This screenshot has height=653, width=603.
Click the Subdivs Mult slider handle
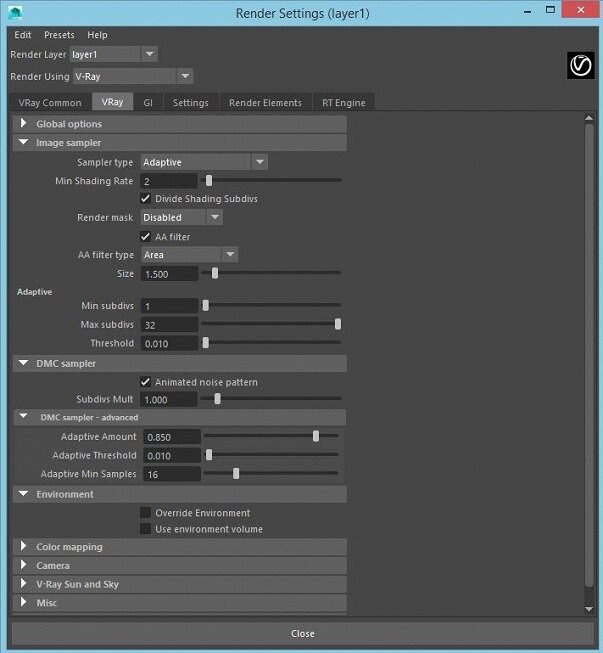(x=217, y=399)
